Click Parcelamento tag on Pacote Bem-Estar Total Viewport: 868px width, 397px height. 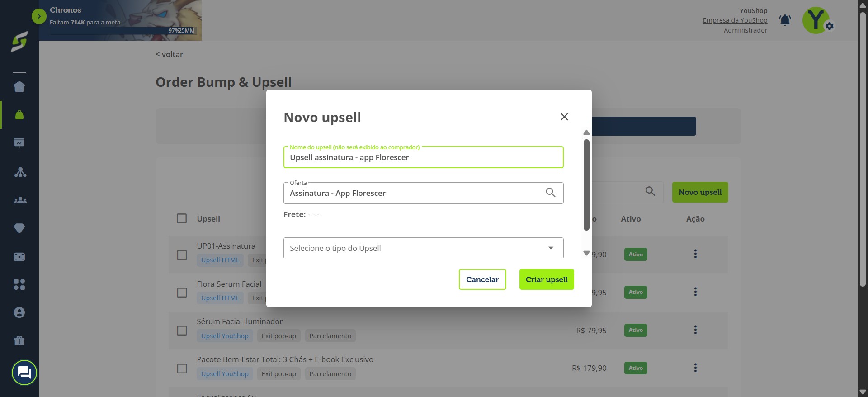click(x=330, y=374)
